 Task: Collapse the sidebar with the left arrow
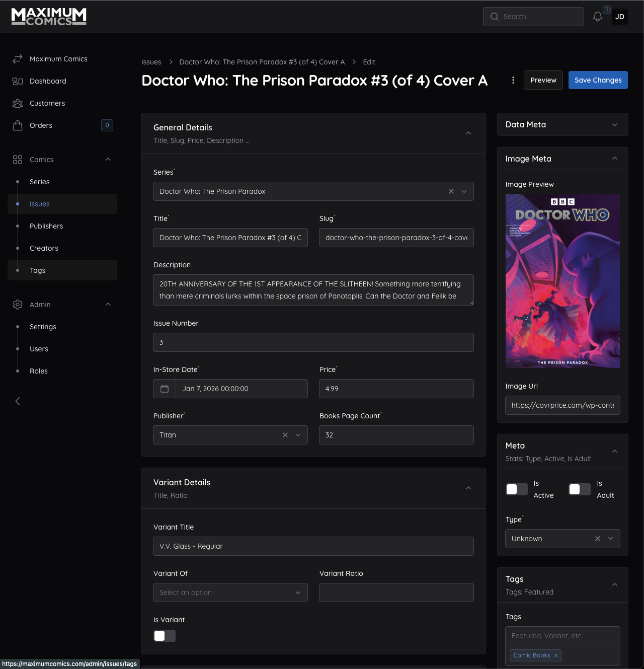coord(18,401)
